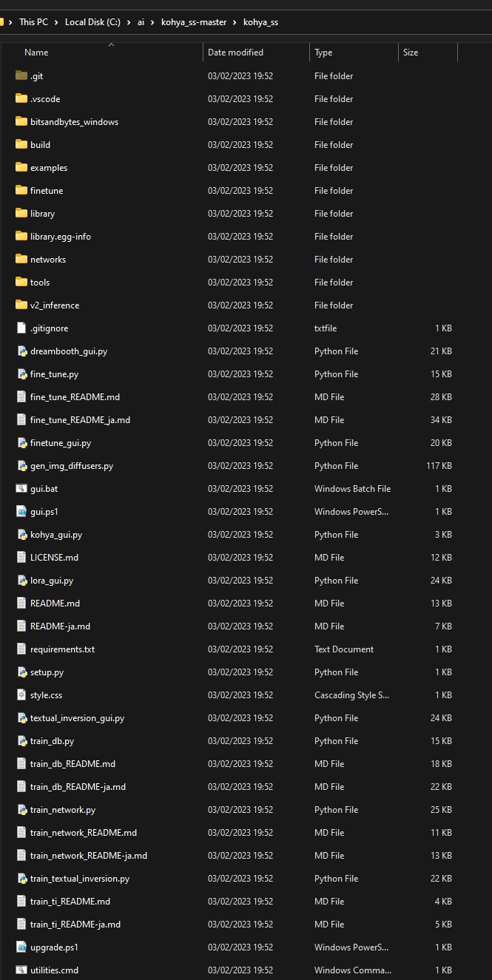Select the gen_img_diffusers.py file name
The width and height of the screenshot is (492, 980).
coord(72,465)
